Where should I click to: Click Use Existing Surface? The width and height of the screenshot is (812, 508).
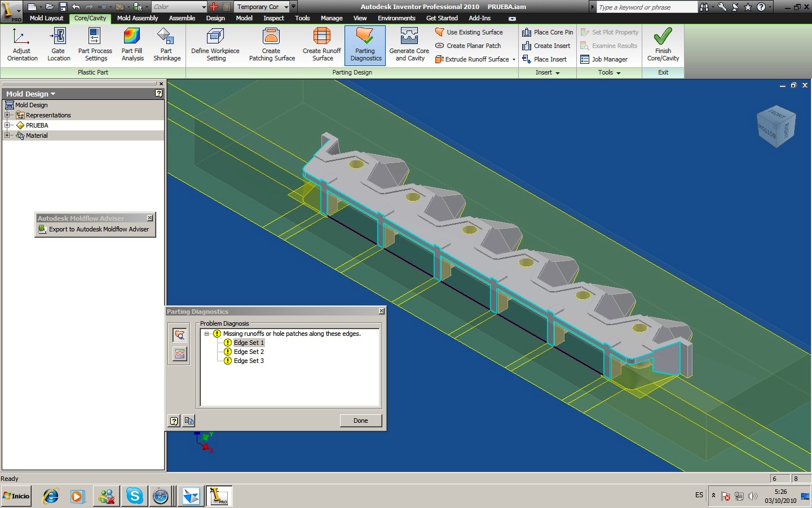pyautogui.click(x=469, y=32)
